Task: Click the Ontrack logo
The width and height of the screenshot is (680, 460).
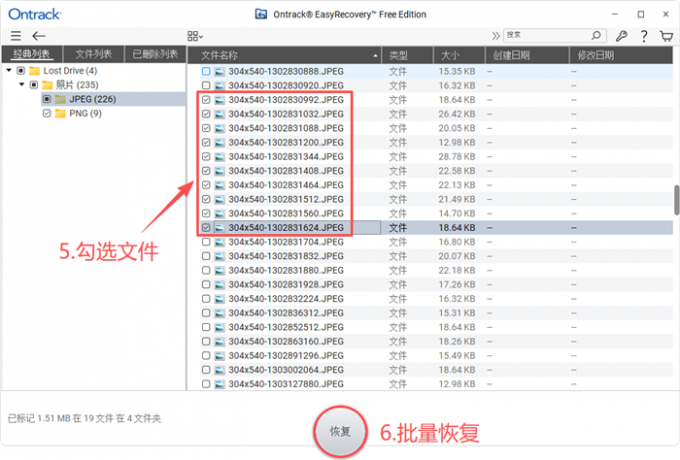Action: click(x=35, y=14)
